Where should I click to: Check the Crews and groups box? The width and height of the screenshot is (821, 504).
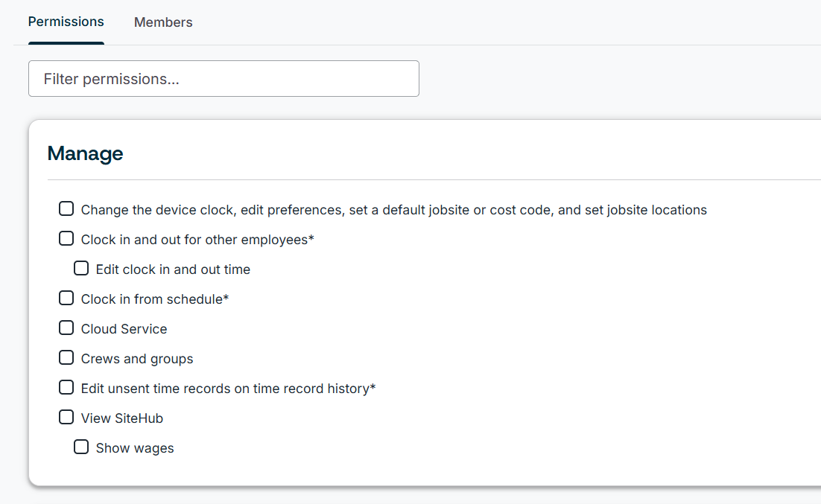pos(66,357)
